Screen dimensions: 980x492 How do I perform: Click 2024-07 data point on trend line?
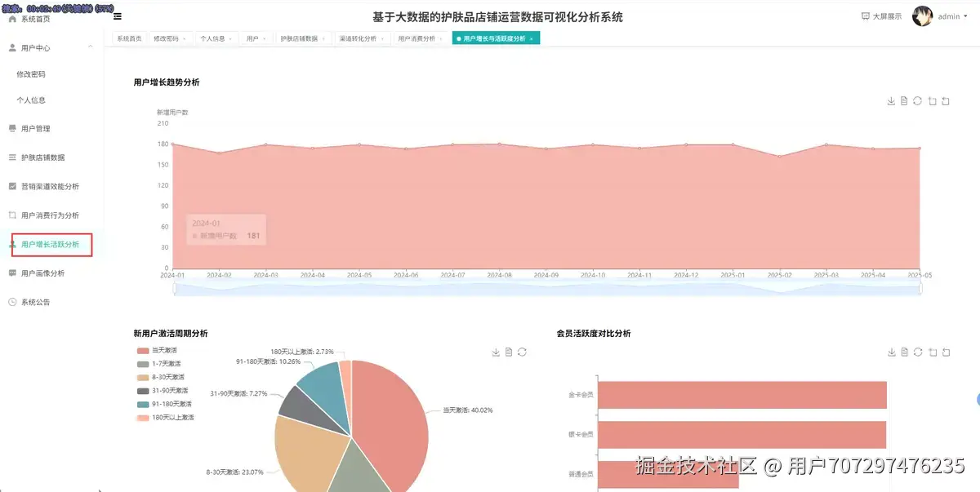[x=452, y=144]
